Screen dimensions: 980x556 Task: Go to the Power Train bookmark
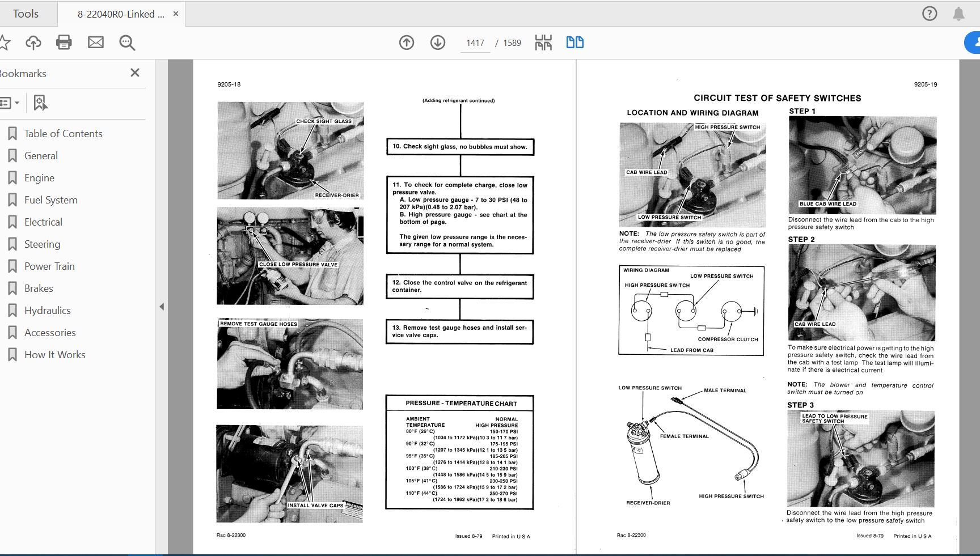[x=49, y=266]
